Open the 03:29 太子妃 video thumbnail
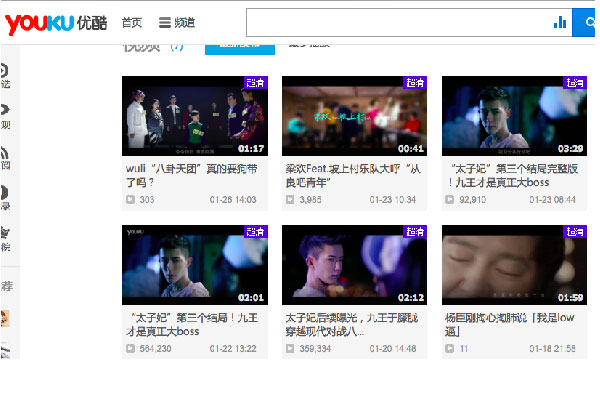600x408 pixels. point(513,116)
